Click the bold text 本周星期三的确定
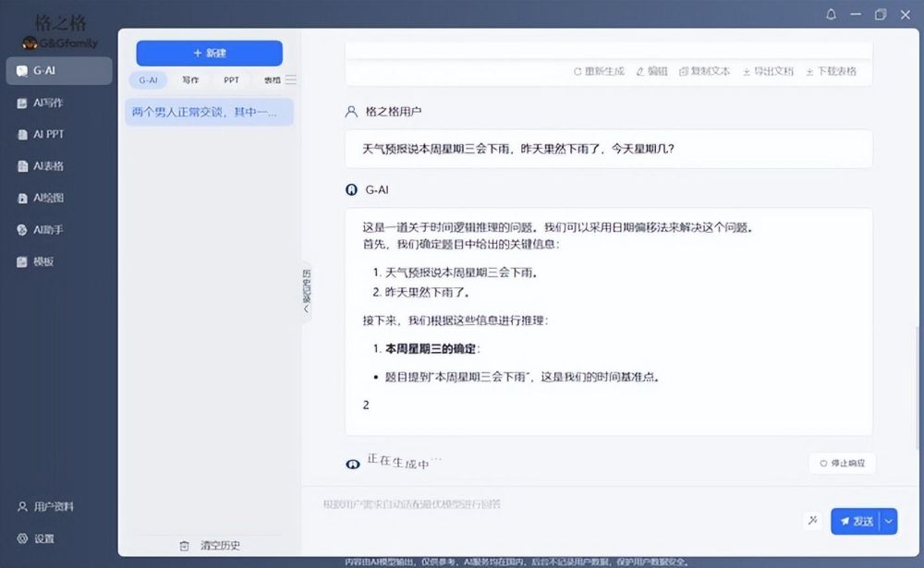 point(431,349)
